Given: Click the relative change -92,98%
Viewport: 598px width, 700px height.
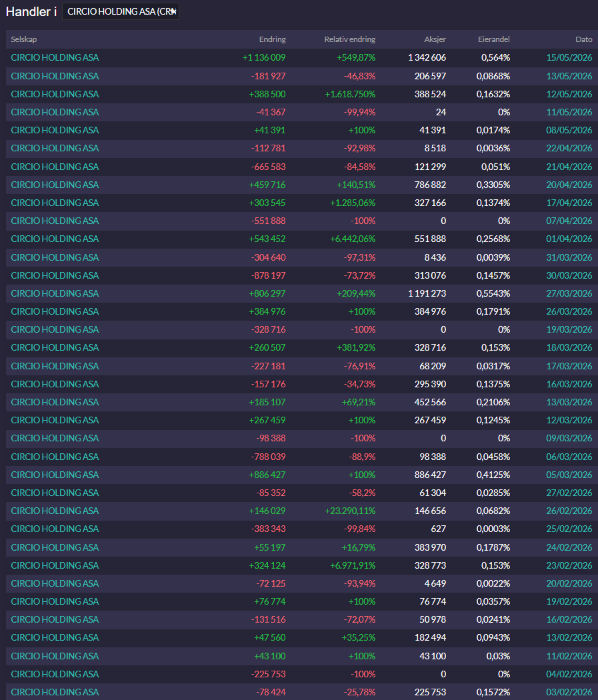Looking at the screenshot, I should click(359, 148).
